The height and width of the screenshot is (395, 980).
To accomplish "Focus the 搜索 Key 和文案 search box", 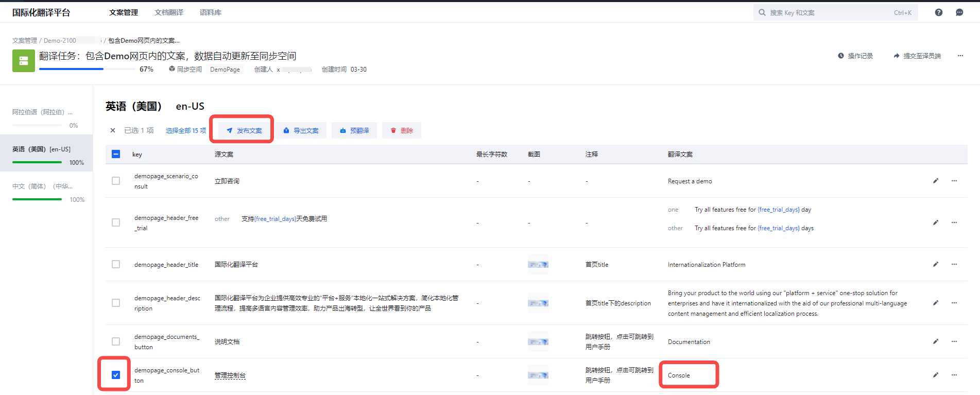I will (829, 12).
